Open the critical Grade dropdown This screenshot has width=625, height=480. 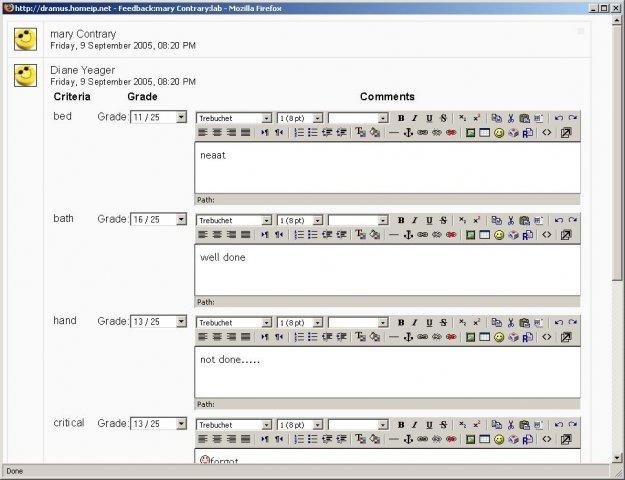tap(159, 424)
